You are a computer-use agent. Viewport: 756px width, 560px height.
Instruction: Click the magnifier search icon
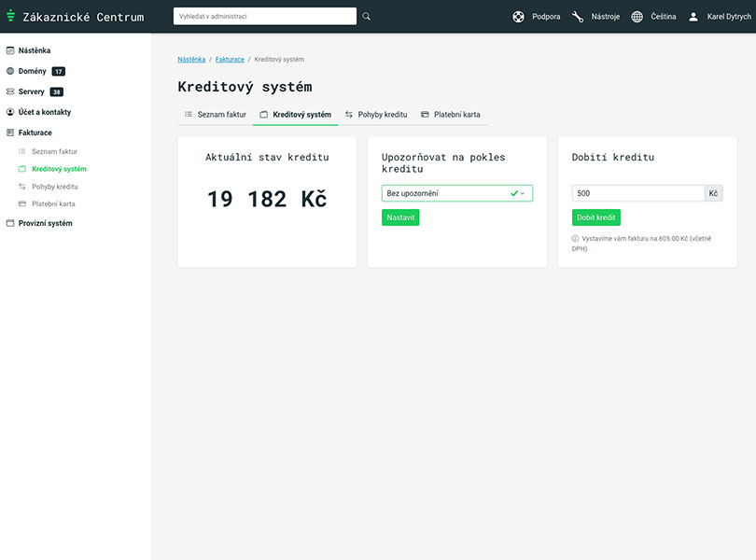pyautogui.click(x=367, y=17)
